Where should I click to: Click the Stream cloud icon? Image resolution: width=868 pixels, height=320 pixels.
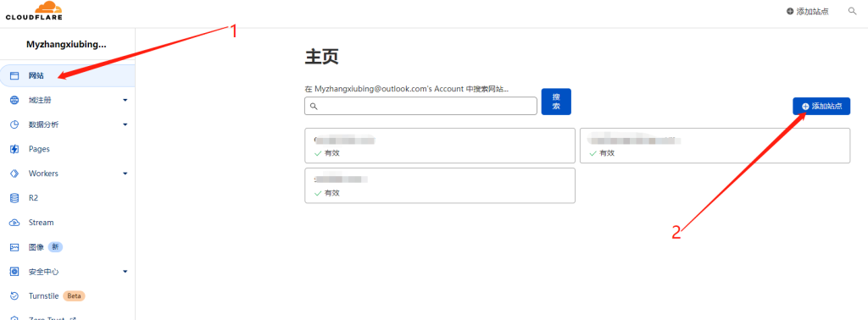coord(15,222)
